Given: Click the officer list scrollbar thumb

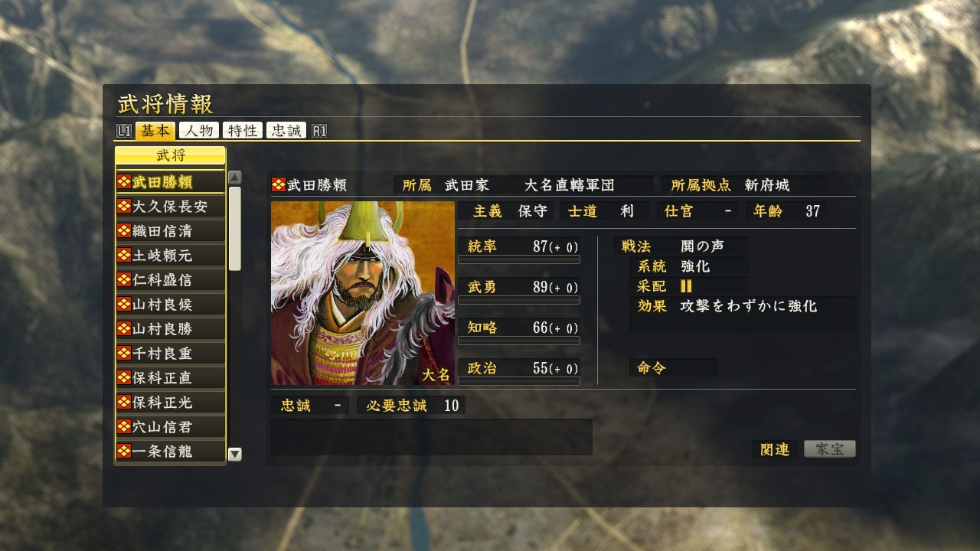Looking at the screenshot, I should coord(235,228).
